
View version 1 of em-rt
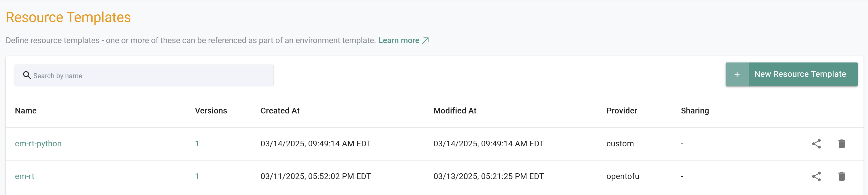tap(197, 176)
